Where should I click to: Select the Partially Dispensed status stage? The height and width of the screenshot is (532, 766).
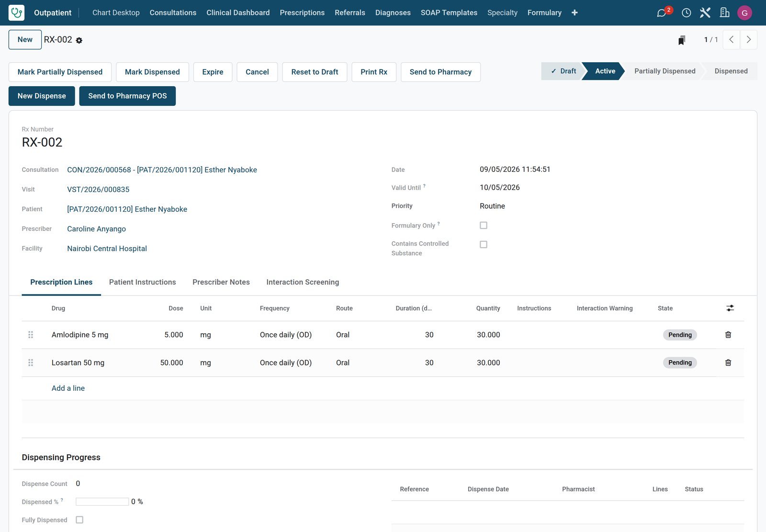[665, 71]
